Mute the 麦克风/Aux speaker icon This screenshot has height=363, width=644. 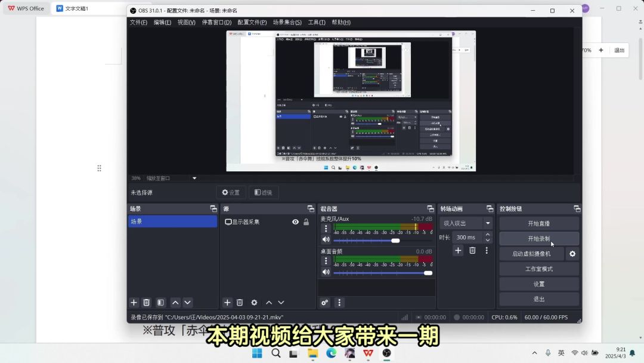pyautogui.click(x=326, y=240)
